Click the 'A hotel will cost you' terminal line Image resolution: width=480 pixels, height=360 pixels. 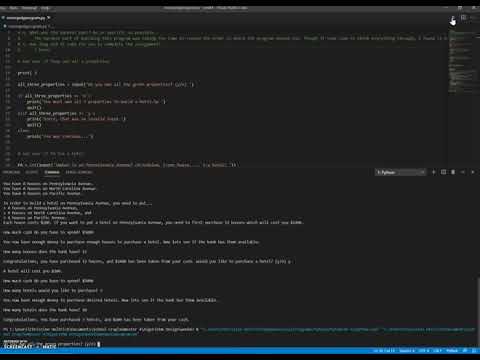tap(32, 271)
